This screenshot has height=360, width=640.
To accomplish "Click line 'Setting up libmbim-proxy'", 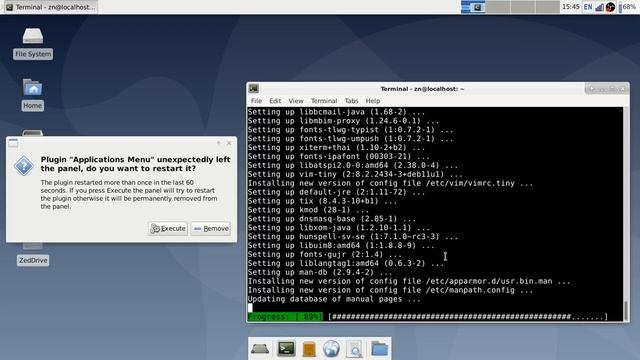I will [x=343, y=121].
